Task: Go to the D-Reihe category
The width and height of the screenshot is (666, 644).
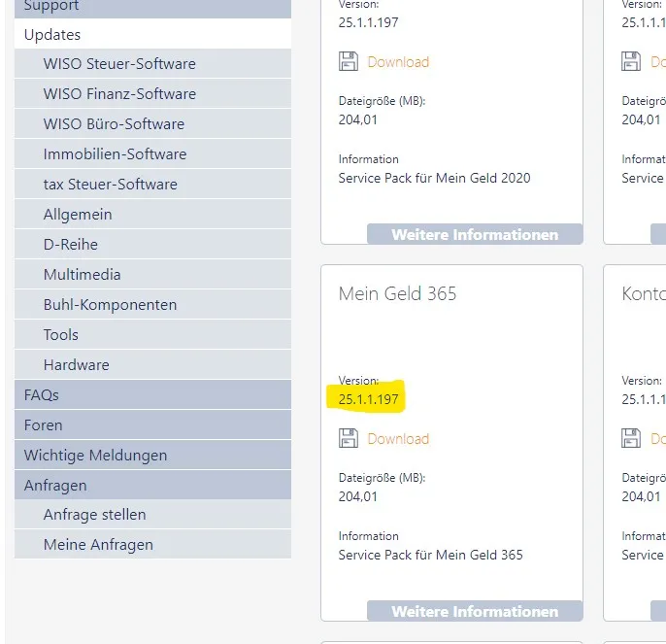Action: click(x=71, y=245)
